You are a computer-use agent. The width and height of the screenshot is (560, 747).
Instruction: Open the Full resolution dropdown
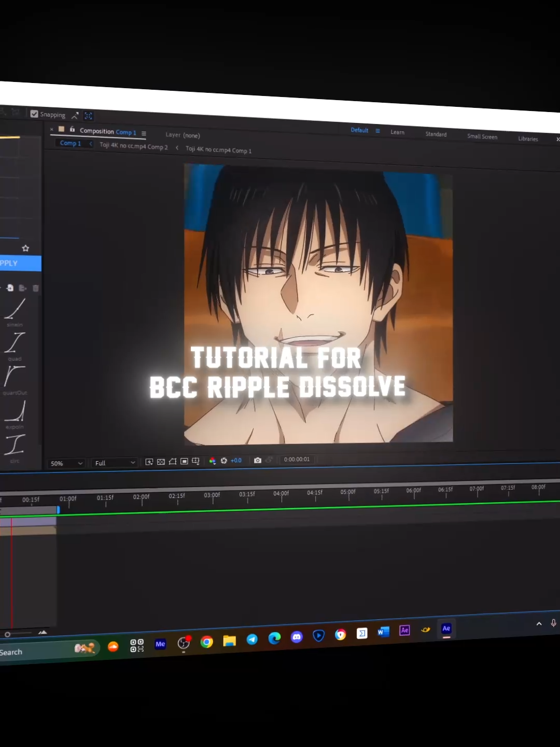114,463
